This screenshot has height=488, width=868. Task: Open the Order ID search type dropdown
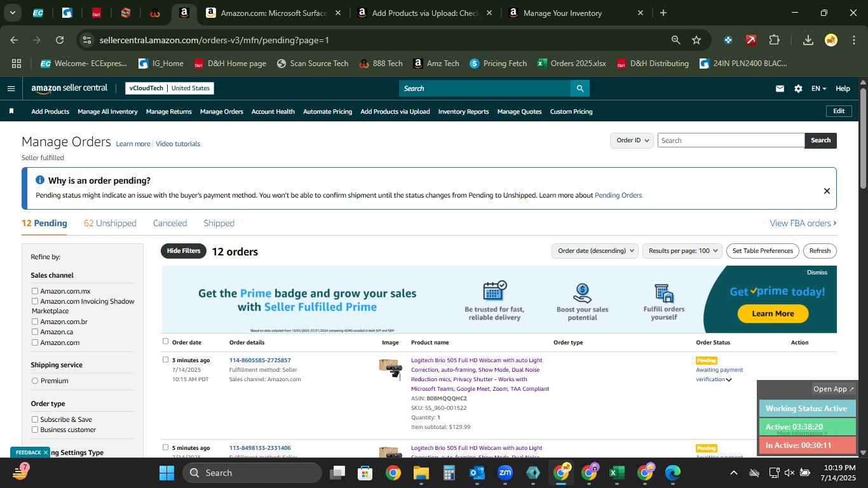pyautogui.click(x=632, y=140)
